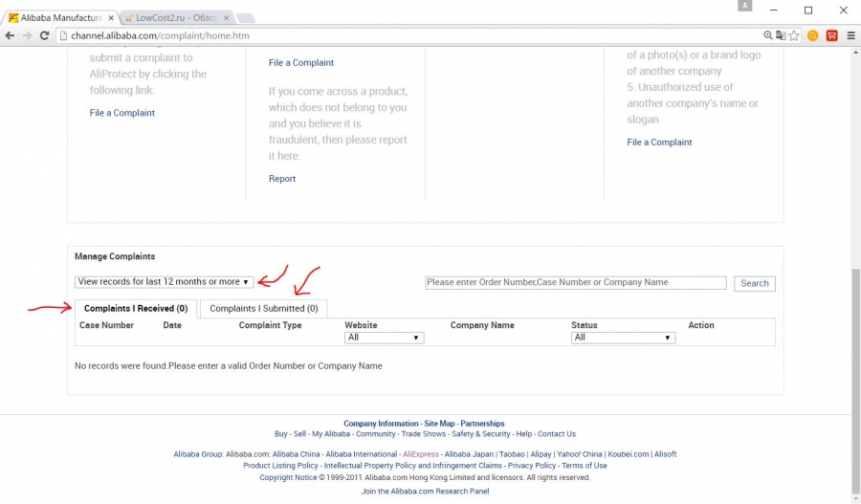Open the Website filter dropdown
The height and width of the screenshot is (504, 861).
(384, 338)
